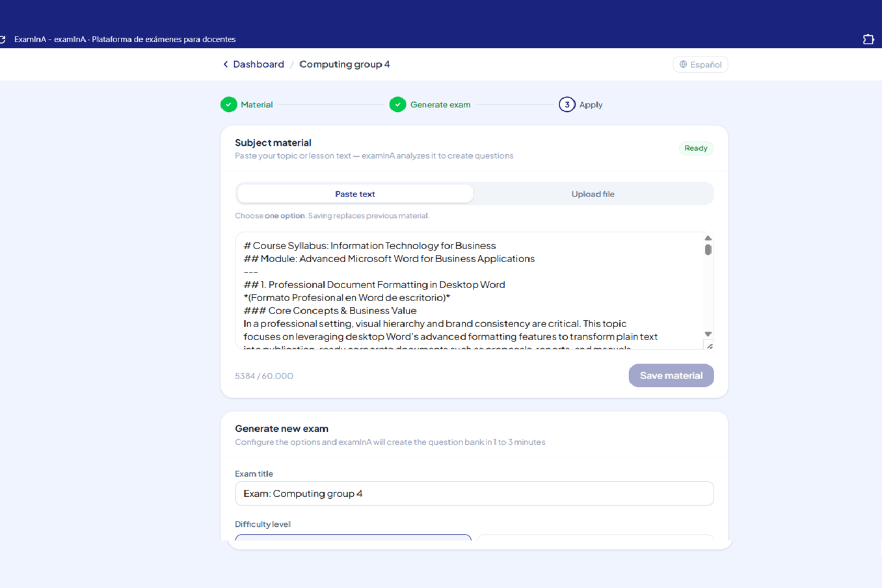
Task: Click the Exam title input field
Action: point(474,494)
